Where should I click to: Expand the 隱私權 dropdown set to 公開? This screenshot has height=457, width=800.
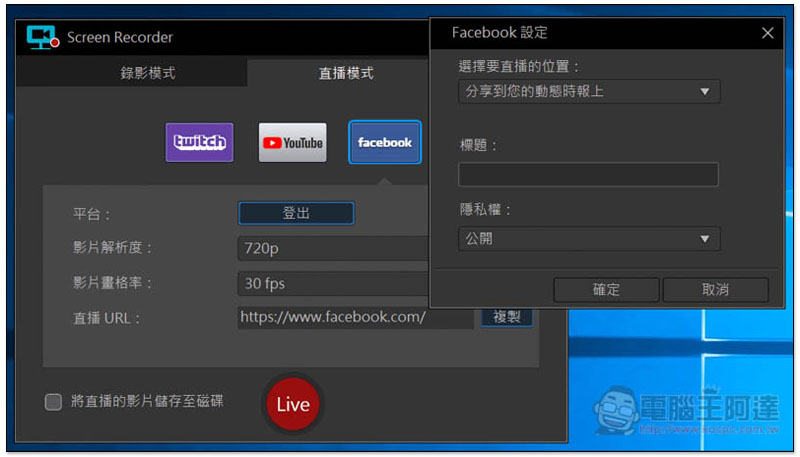pos(589,238)
